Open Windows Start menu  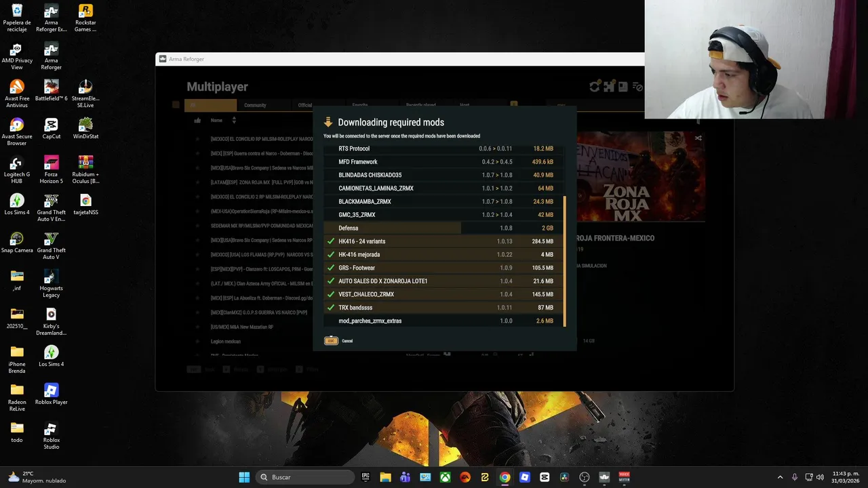[244, 477]
